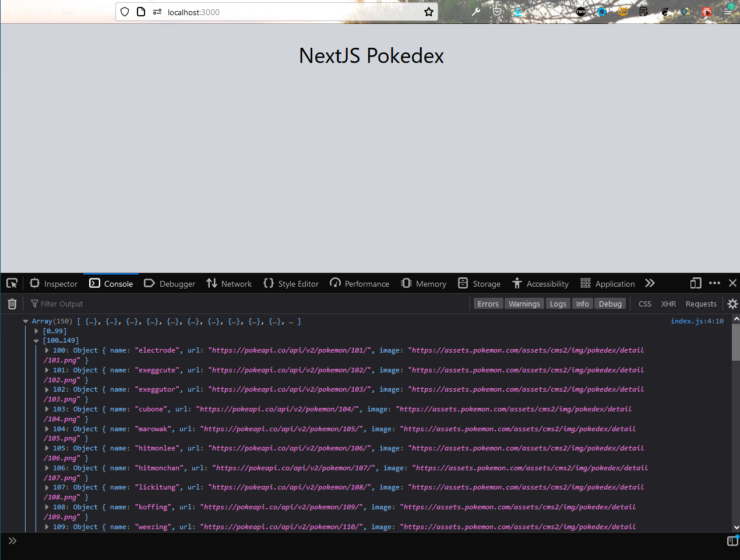
Task: Expand object 105 hitmonlee
Action: [x=47, y=448]
